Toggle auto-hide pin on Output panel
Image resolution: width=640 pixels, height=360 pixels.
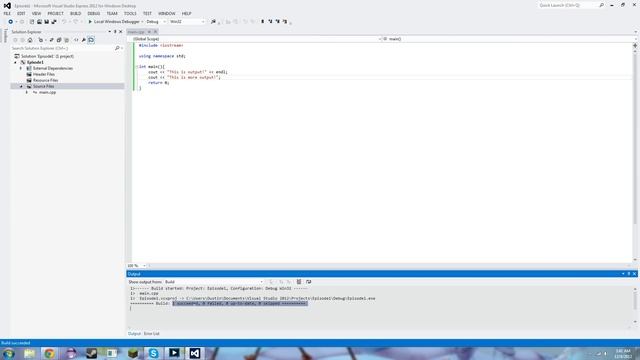tap(629, 274)
